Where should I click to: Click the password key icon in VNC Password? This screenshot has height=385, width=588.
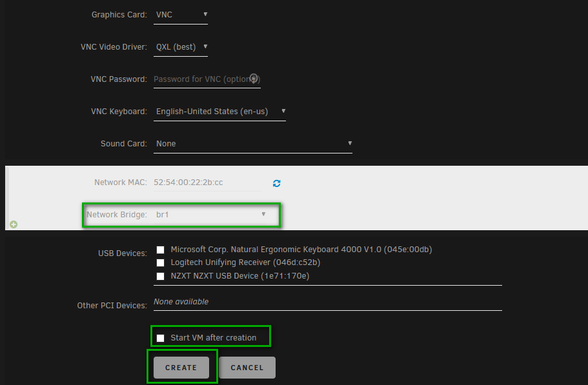point(254,79)
